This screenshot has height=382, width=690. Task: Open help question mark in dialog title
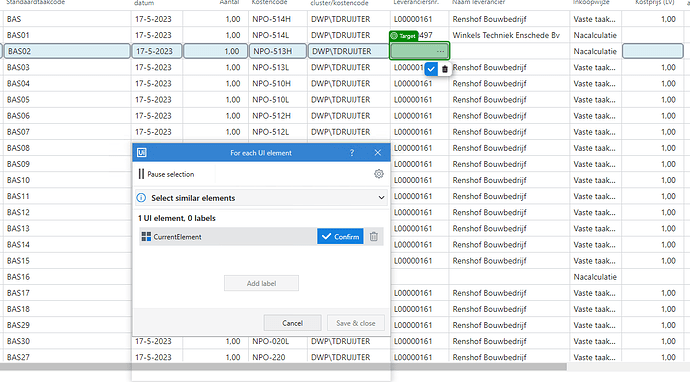point(352,153)
